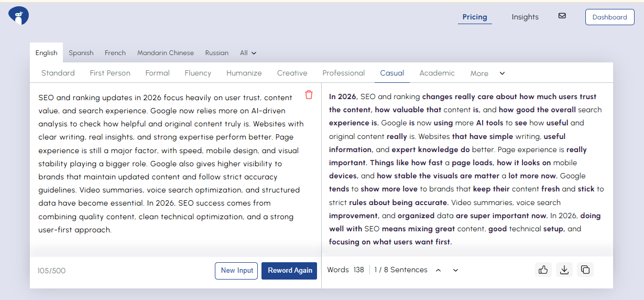Expand the More modes dropdown

point(487,73)
